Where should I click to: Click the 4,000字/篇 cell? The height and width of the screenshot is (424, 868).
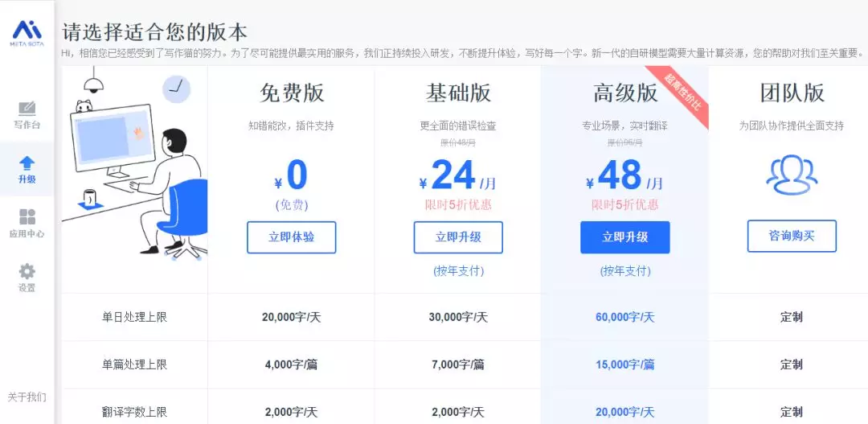coord(291,364)
